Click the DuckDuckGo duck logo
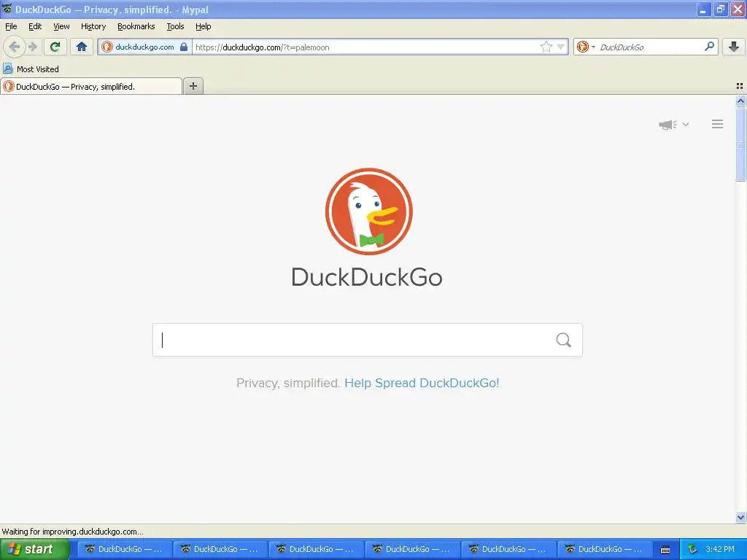This screenshot has height=560, width=747. 368,211
